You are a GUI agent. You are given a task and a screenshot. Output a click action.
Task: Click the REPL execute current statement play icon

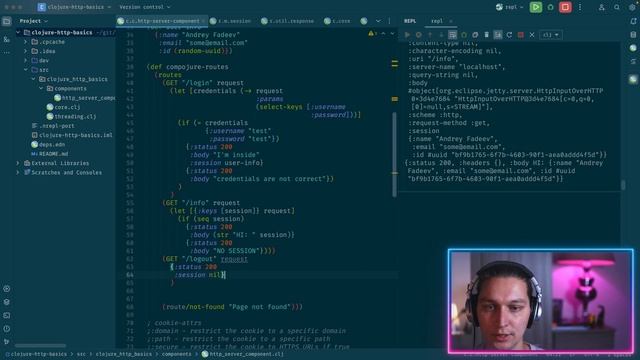(x=407, y=35)
